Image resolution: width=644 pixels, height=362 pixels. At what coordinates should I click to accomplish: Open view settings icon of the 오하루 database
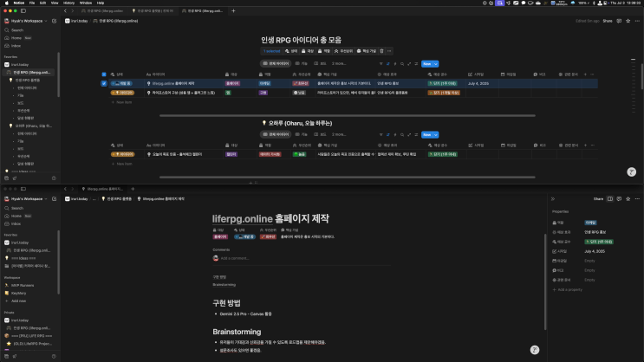[x=416, y=134]
